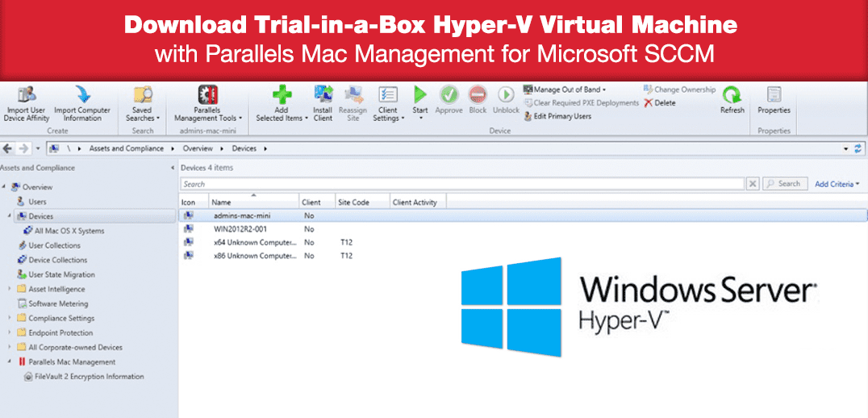Open Saved Searches menu
The width and height of the screenshot is (868, 418).
tap(142, 103)
